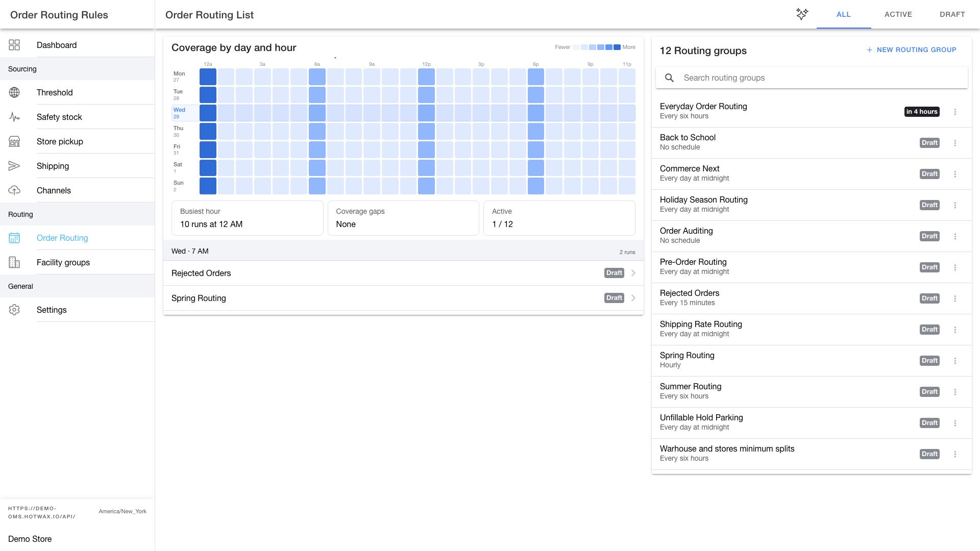Click NEW ROUTING GROUP button
Screen dimensions: 980x551
(x=911, y=49)
